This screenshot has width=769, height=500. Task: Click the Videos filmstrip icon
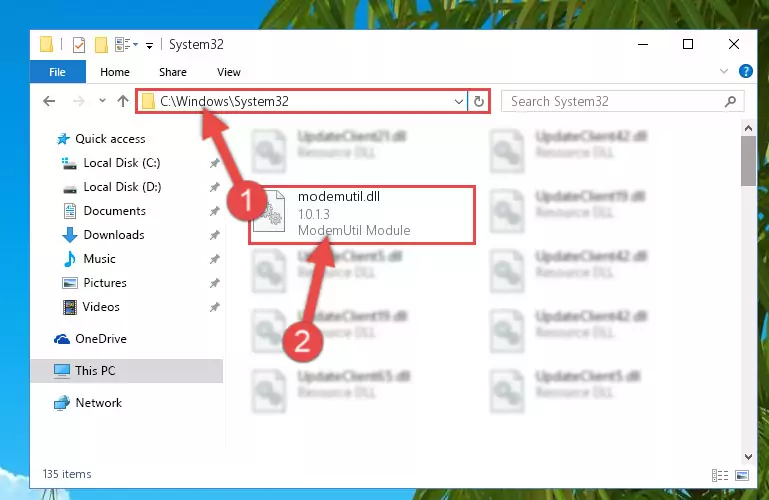(70, 307)
